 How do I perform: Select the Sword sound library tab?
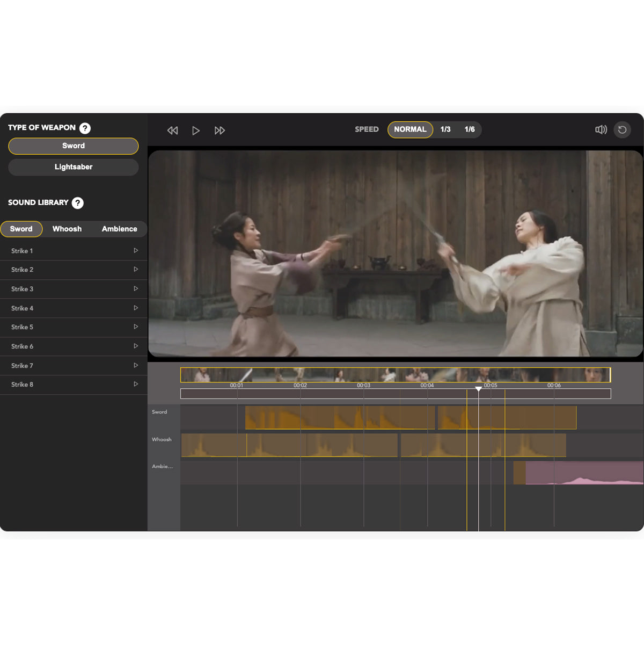click(x=21, y=229)
